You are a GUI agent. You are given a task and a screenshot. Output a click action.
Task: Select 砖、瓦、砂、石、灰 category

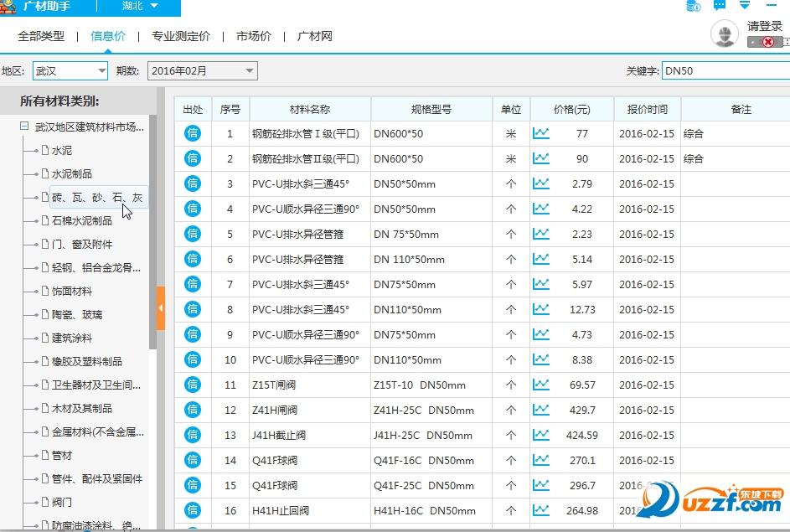coord(97,198)
